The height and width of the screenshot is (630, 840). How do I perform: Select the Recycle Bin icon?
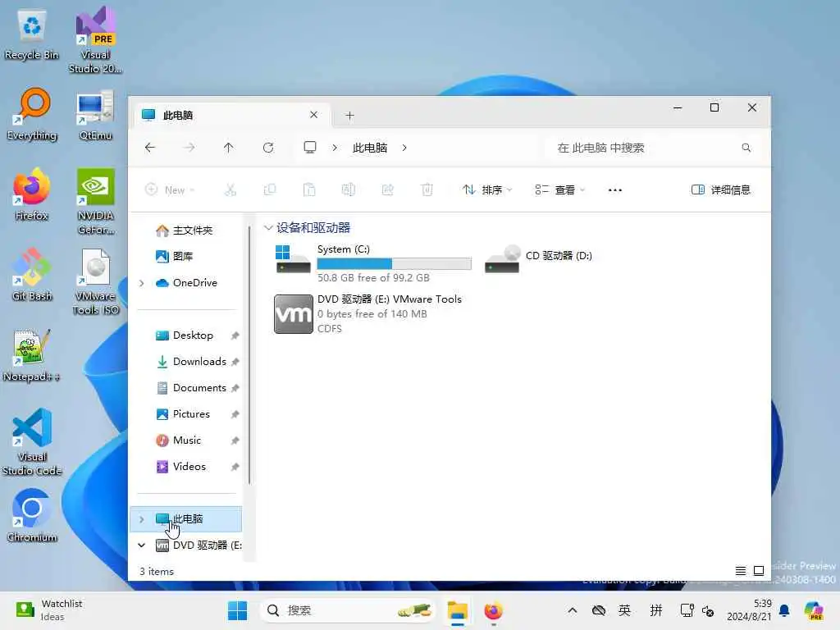32,34
